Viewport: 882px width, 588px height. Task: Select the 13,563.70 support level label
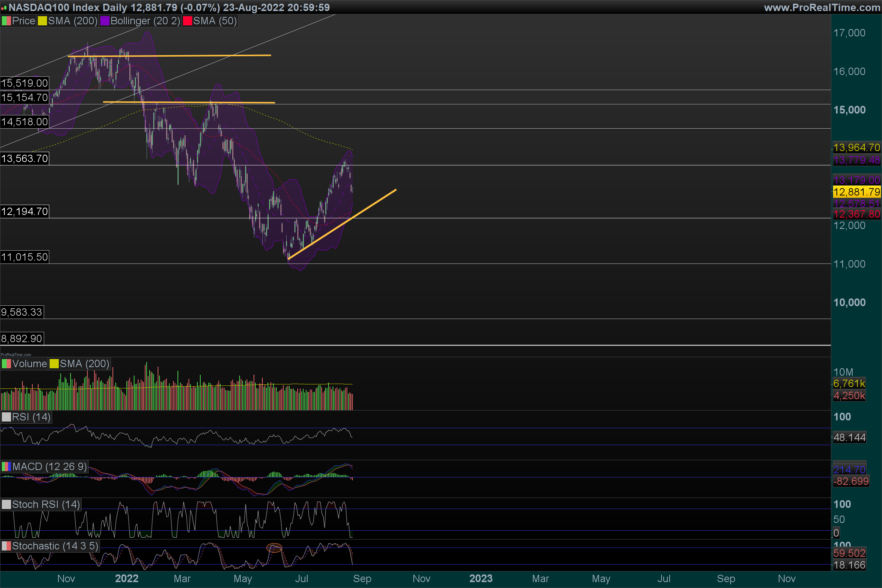(24, 159)
